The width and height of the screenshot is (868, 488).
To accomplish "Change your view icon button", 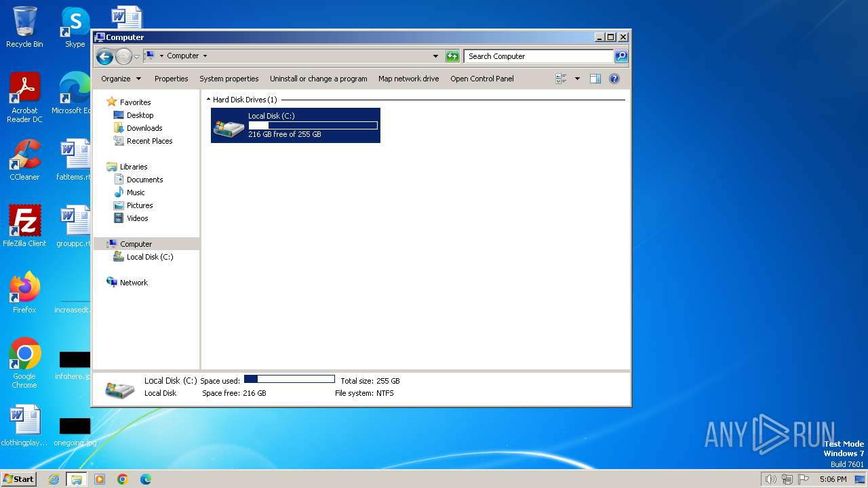I will pyautogui.click(x=561, y=79).
